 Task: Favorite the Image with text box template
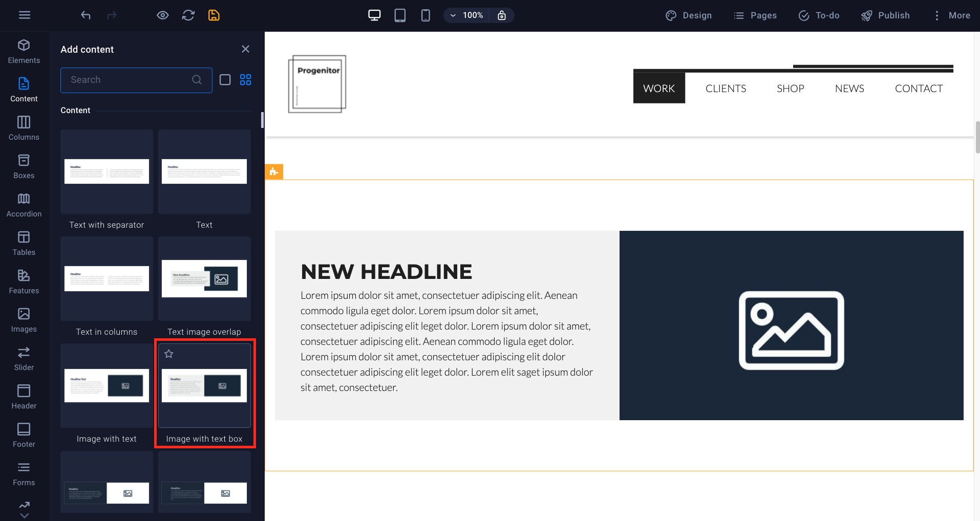(x=168, y=353)
